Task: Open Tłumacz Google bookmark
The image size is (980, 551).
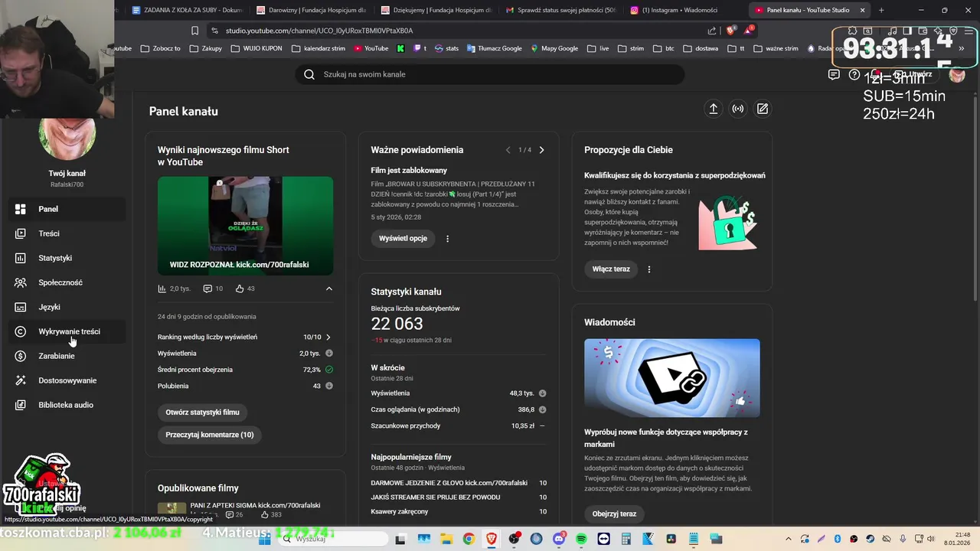Action: [494, 48]
